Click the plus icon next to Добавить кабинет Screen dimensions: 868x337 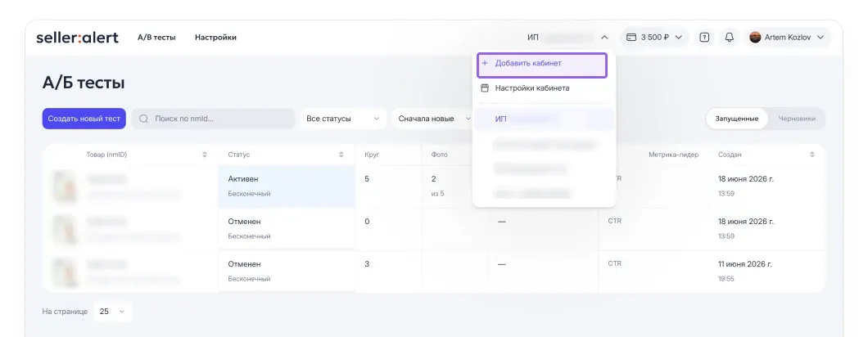pyautogui.click(x=485, y=63)
